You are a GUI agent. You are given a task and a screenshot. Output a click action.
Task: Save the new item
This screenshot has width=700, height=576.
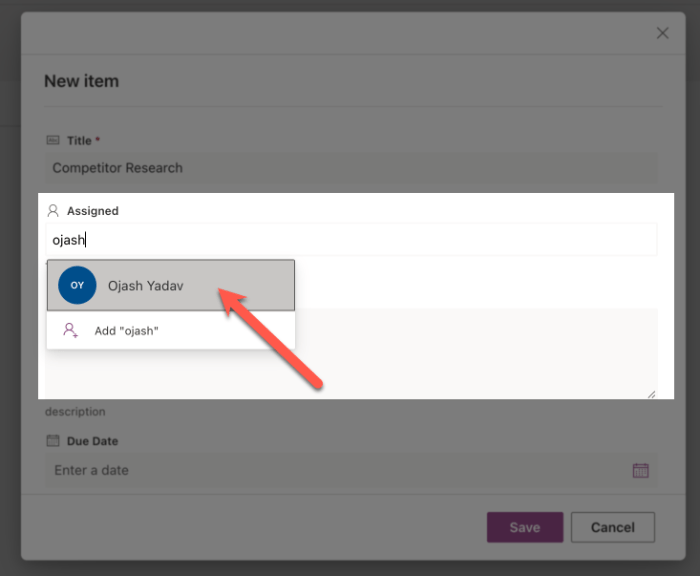tap(525, 527)
